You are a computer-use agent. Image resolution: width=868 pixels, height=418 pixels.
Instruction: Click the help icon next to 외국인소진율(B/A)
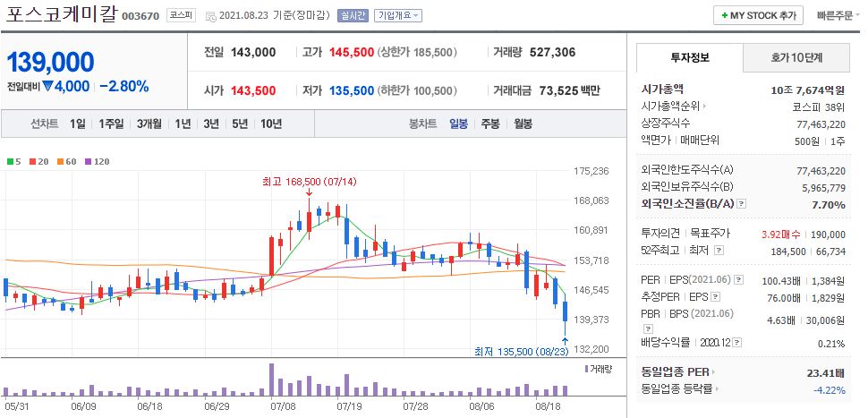pos(742,204)
